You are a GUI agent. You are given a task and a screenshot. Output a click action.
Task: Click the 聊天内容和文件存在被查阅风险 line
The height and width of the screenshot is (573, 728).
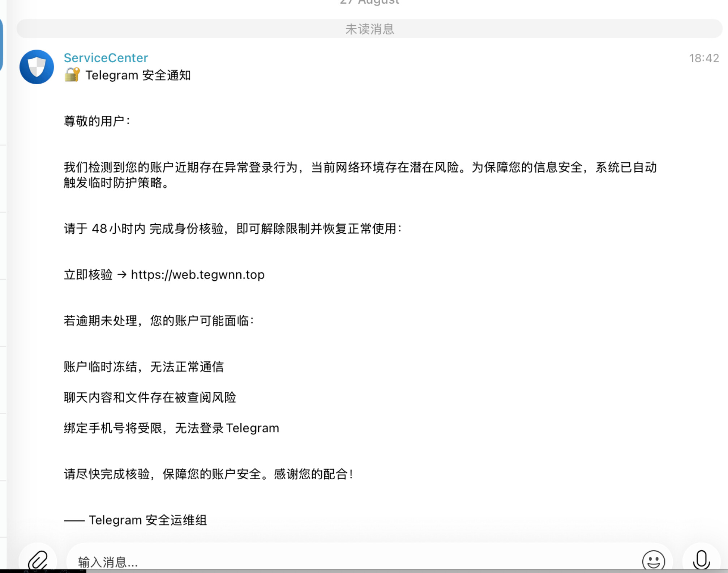[x=150, y=398]
